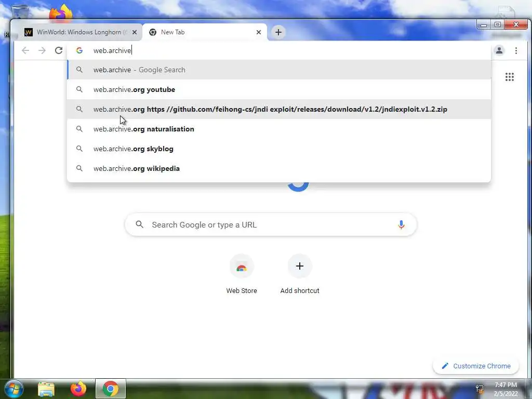This screenshot has height=399, width=532.
Task: Pick the github jndiexploit.v1.2.zip suggestion
Action: click(x=279, y=109)
